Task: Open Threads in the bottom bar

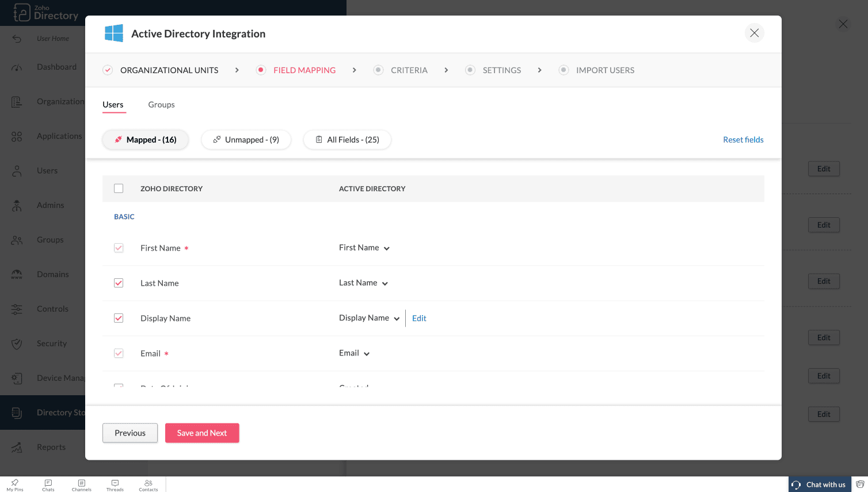Action: pyautogui.click(x=115, y=485)
